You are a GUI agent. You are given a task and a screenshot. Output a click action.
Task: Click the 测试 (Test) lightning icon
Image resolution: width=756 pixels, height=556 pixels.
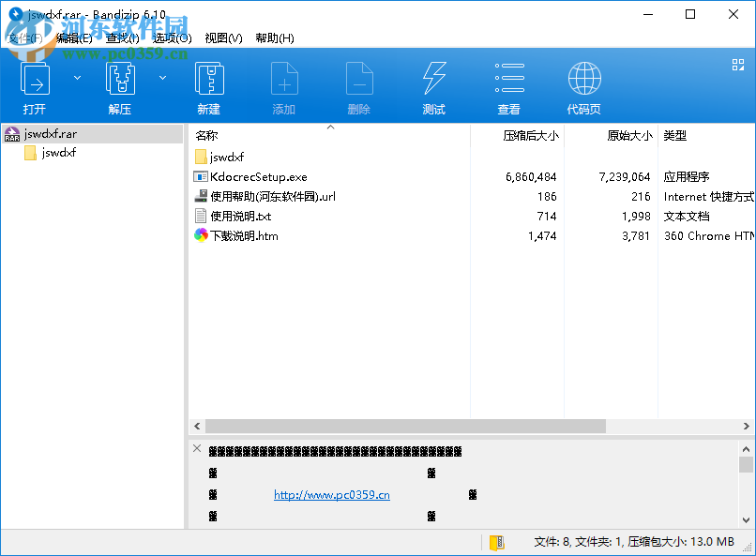[433, 79]
